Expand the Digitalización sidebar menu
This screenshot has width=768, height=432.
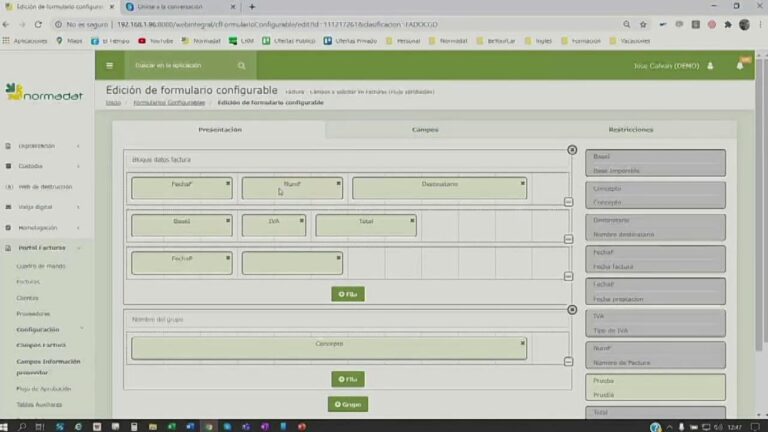point(43,146)
